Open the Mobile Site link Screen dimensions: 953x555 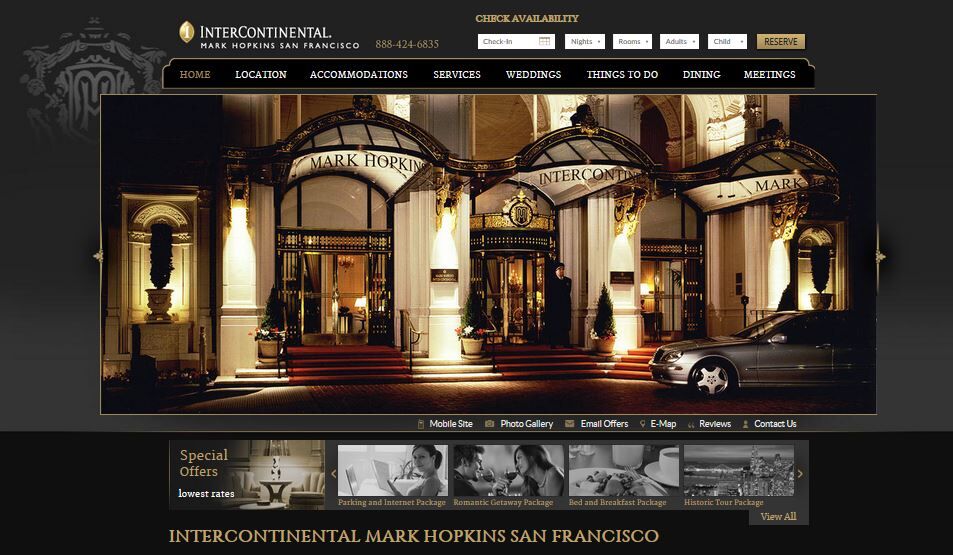coord(451,424)
